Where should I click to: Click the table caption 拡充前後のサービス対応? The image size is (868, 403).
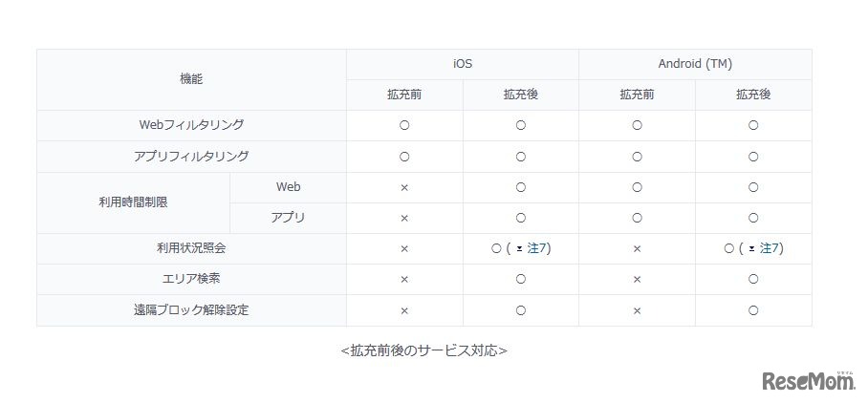(x=423, y=350)
